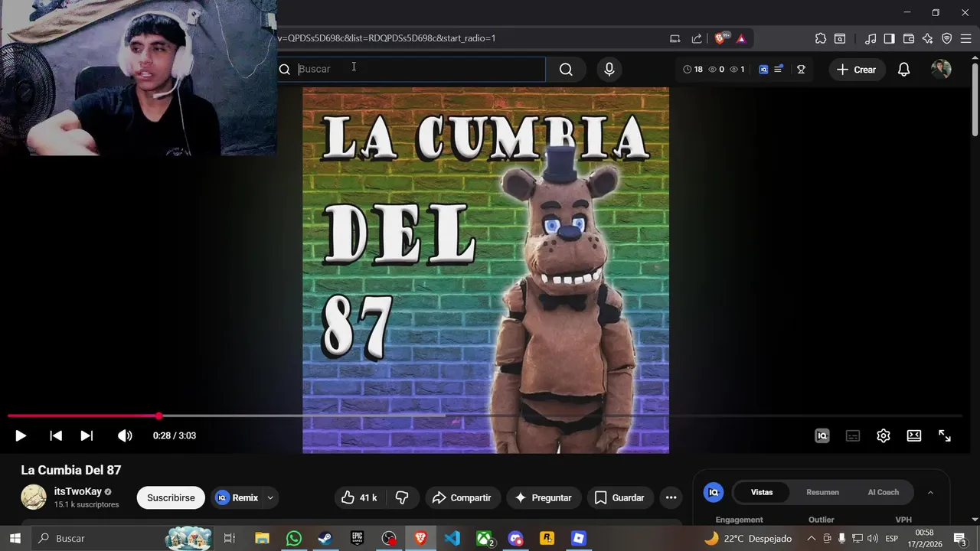Open the browser hamburger menu
The width and height of the screenshot is (980, 551).
966,38
